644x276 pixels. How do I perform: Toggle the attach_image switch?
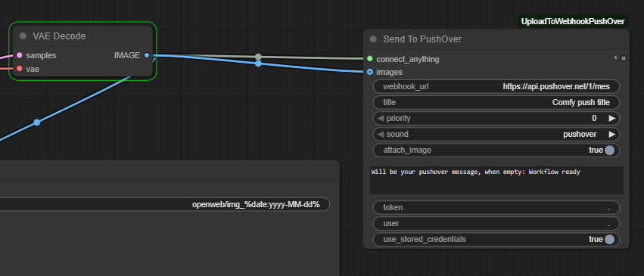pos(609,150)
